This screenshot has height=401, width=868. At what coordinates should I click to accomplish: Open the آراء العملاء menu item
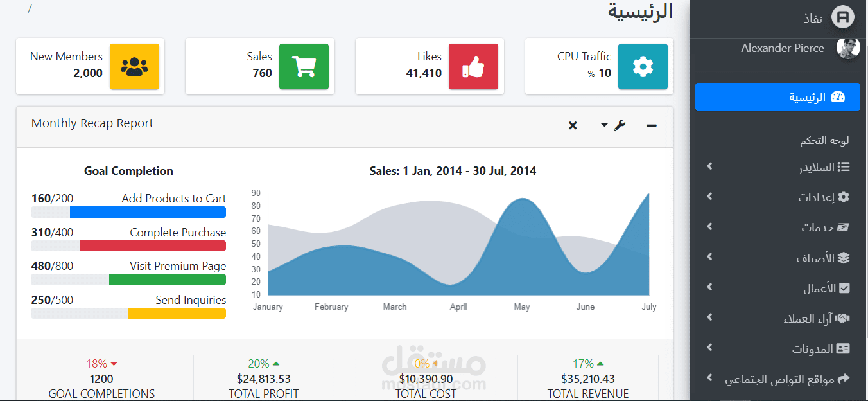(x=777, y=319)
